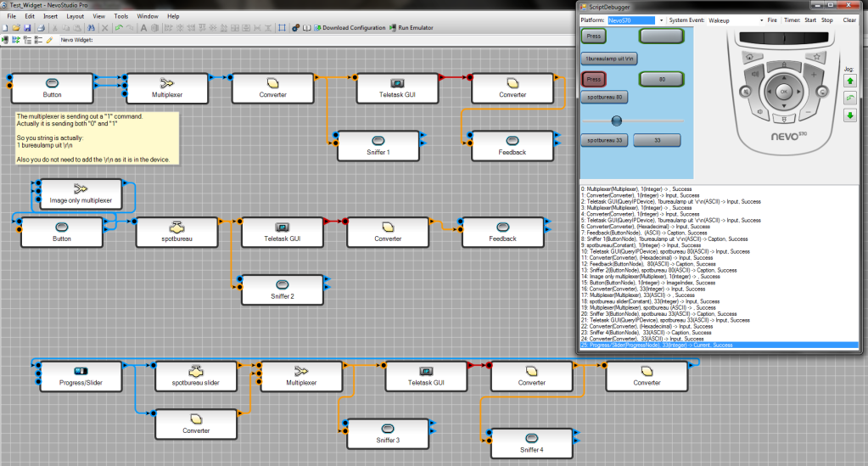
Task: Click the pencil icon left of Nevo Widget
Action: click(49, 40)
